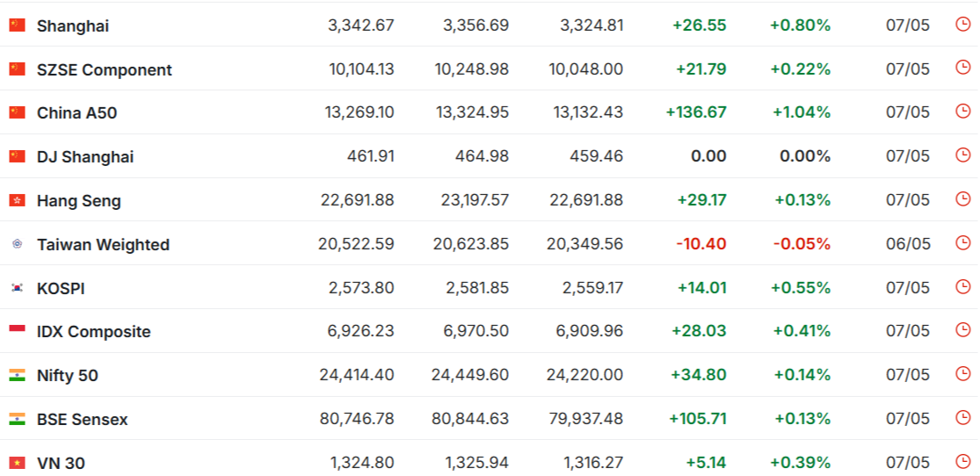Click the clock icon in KOSPI row
This screenshot has width=980, height=476.
click(963, 286)
